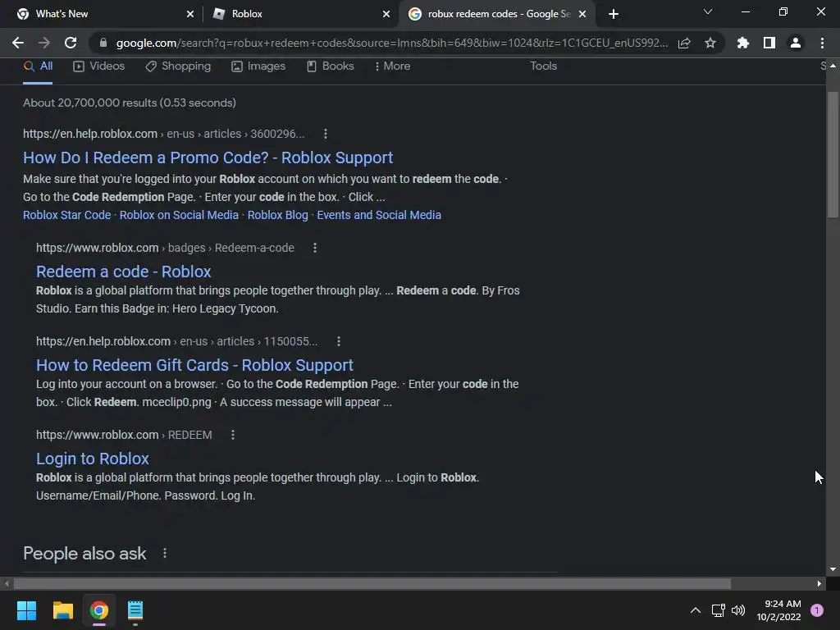Open options for REDEEM login result

pyautogui.click(x=232, y=435)
